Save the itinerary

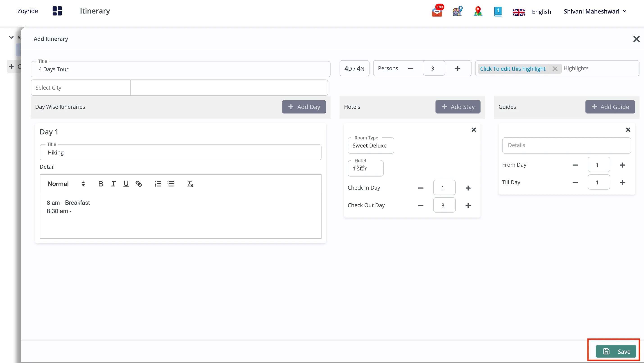pos(616,351)
